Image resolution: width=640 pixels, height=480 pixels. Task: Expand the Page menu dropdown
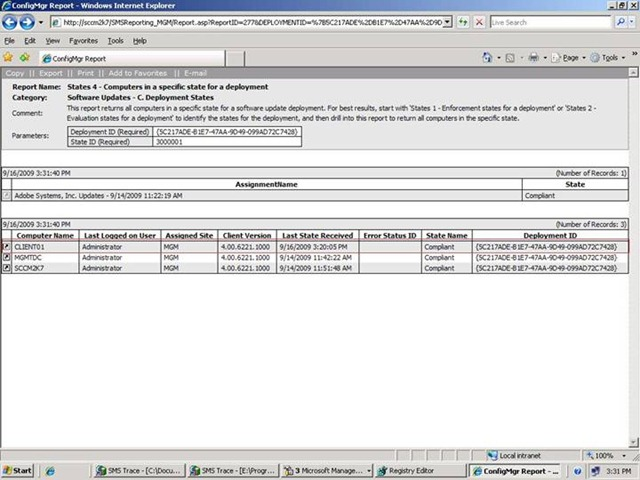569,57
